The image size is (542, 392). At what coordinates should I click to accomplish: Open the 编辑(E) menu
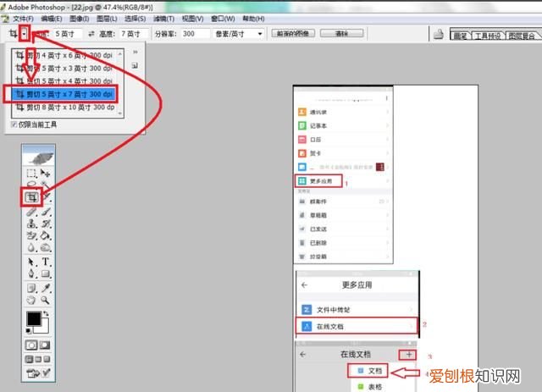[52, 19]
